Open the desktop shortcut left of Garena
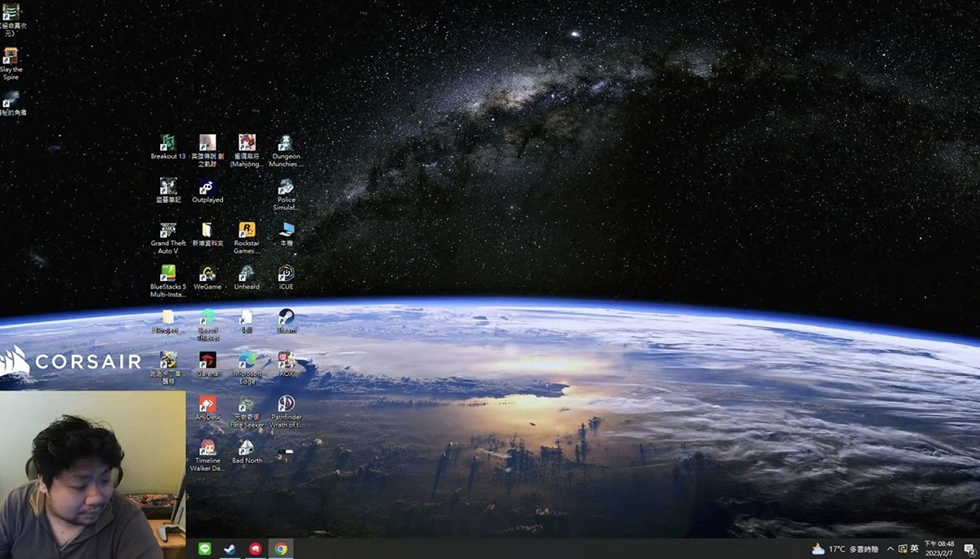 [x=167, y=369]
